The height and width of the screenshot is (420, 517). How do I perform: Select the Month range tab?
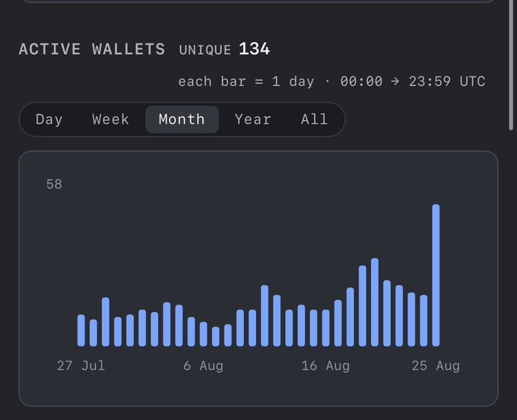(x=182, y=119)
